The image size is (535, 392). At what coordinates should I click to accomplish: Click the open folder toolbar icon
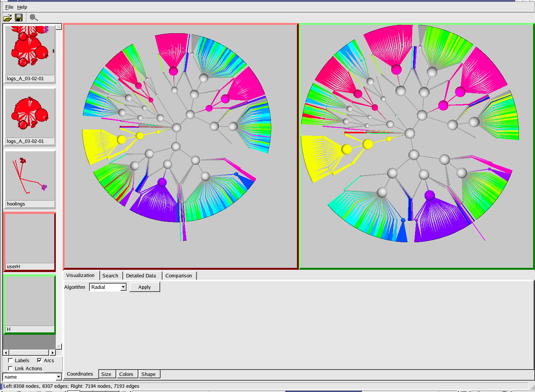coord(7,18)
